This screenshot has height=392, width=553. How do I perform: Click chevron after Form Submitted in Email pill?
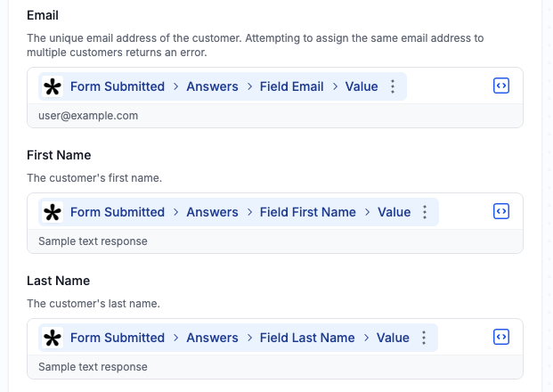[x=175, y=86]
